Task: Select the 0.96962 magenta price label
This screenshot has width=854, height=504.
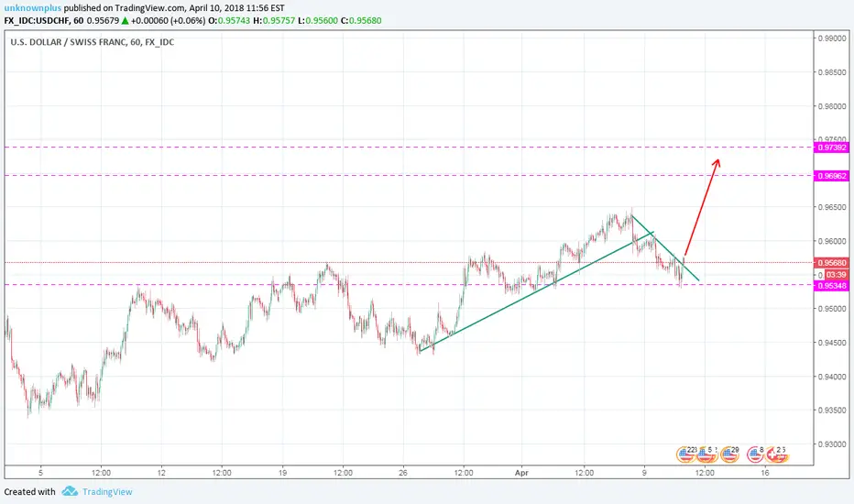Action: click(x=832, y=176)
